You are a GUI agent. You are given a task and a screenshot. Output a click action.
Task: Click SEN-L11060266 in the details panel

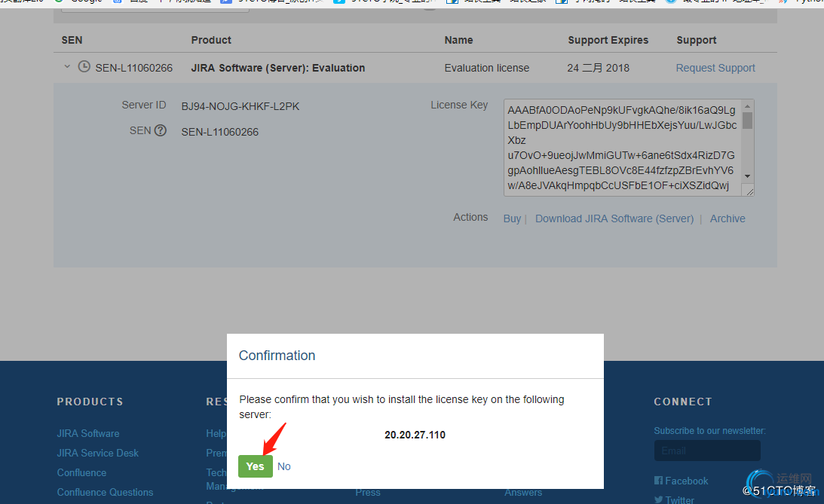[219, 133]
